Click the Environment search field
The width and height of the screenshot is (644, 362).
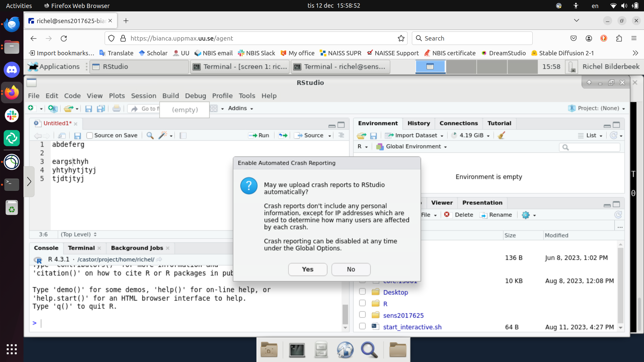[590, 147]
